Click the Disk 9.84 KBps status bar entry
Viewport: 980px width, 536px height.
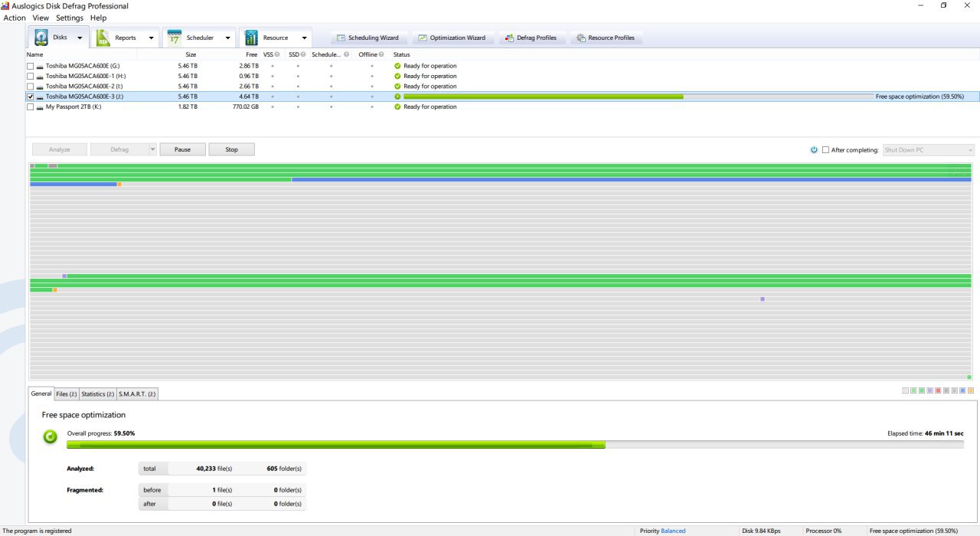(761, 531)
